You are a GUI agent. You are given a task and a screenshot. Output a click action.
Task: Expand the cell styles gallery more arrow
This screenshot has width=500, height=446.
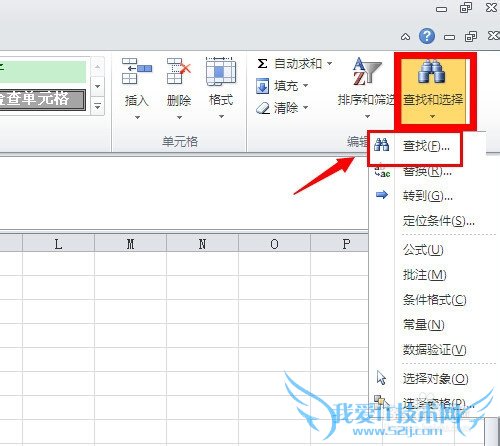97,107
